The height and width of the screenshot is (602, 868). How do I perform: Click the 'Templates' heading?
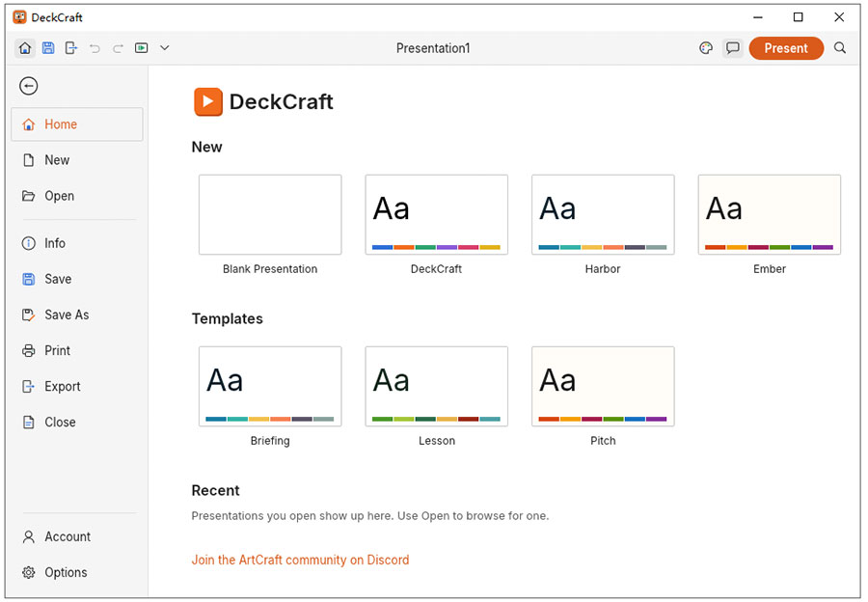tap(227, 319)
